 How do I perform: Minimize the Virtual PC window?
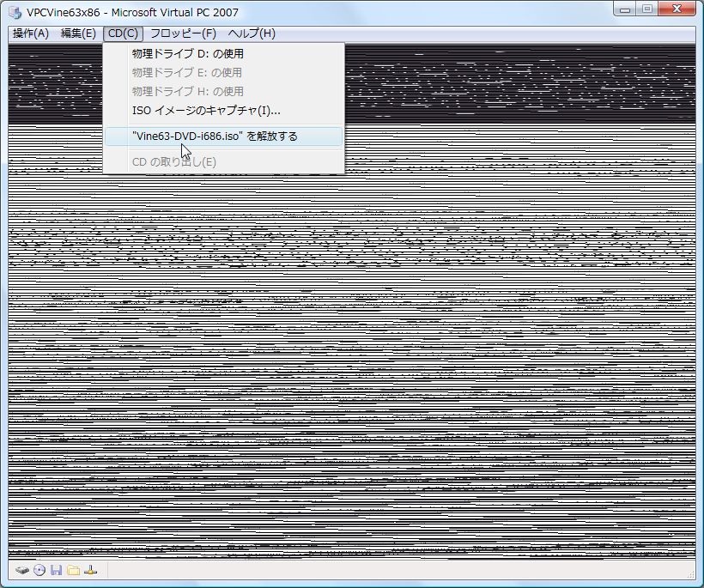point(624,9)
